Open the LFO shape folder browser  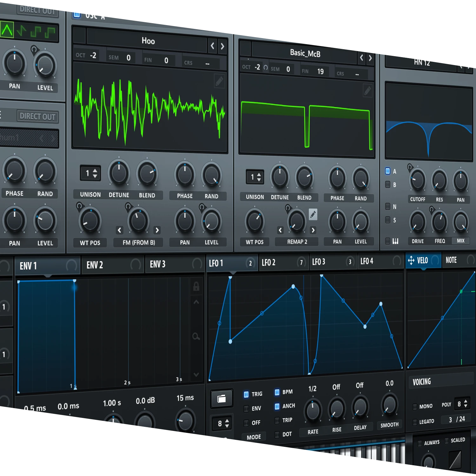click(221, 399)
